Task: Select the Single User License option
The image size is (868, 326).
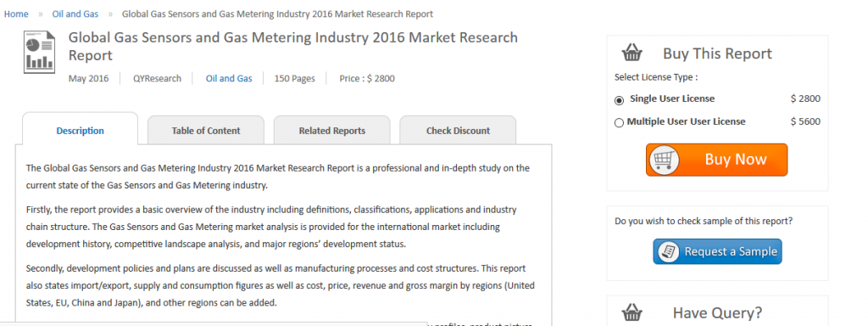Action: [x=619, y=100]
